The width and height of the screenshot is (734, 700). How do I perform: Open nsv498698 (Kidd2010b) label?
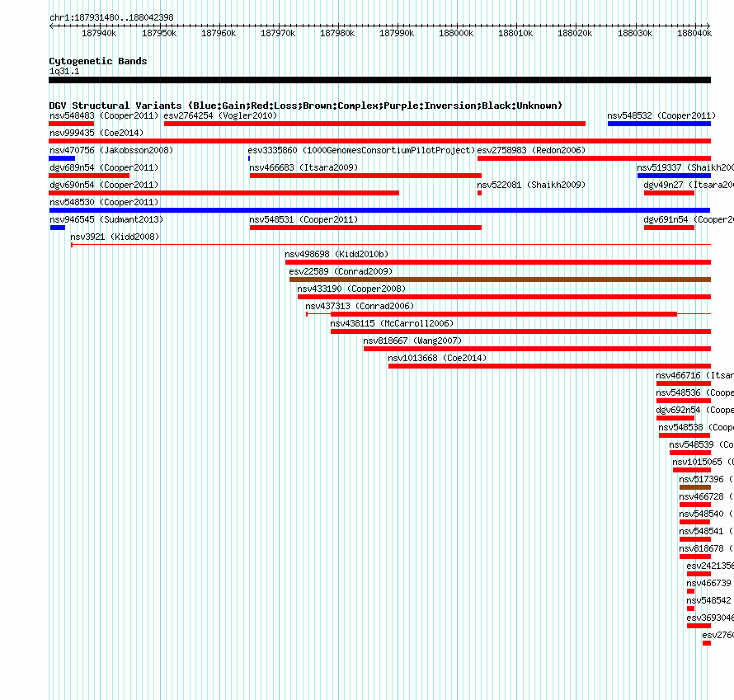[336, 254]
